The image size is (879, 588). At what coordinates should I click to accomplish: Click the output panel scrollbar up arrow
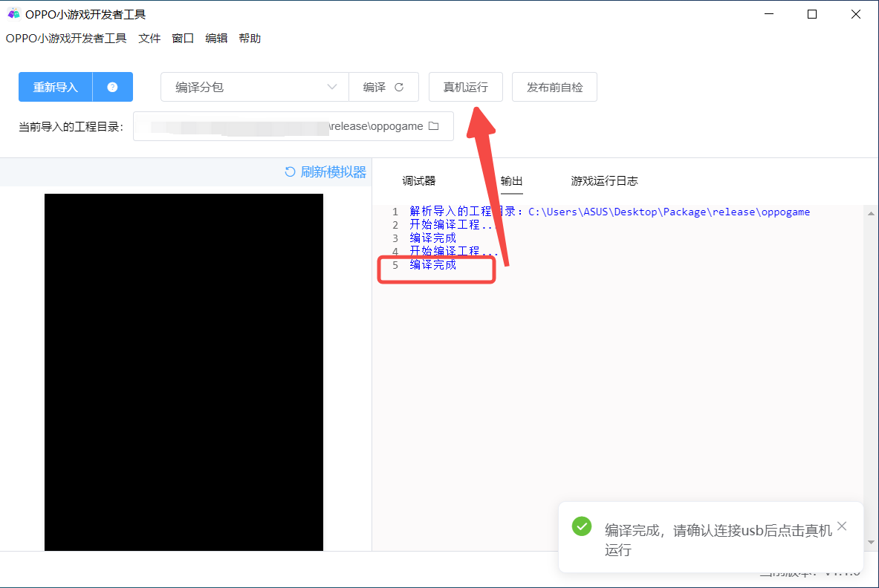871,213
